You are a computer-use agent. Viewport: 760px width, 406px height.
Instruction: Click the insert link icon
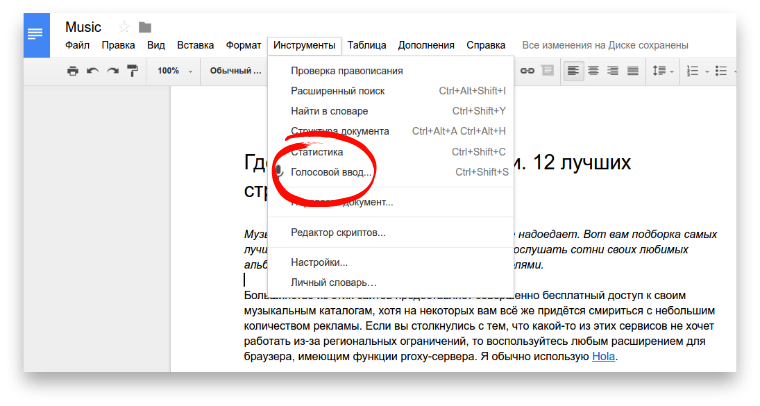click(527, 71)
